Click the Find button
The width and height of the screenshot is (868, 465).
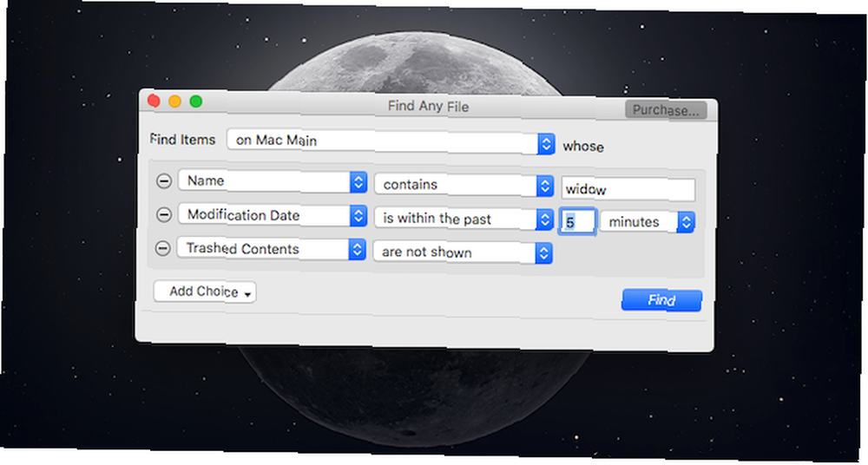click(661, 300)
